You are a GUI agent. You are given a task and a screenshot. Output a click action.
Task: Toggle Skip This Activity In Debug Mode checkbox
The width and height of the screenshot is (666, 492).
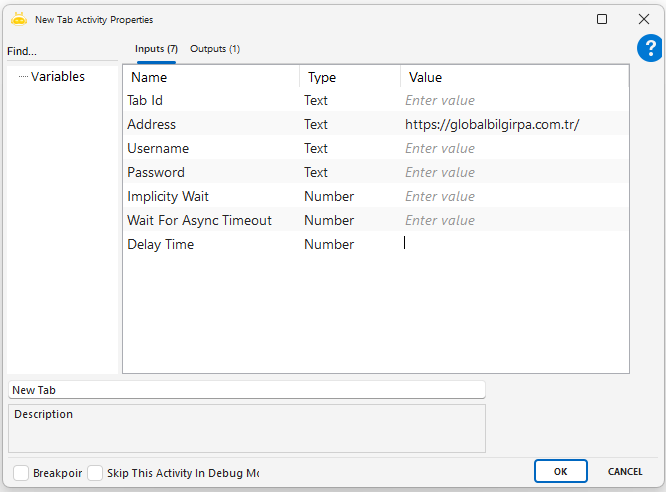click(95, 473)
